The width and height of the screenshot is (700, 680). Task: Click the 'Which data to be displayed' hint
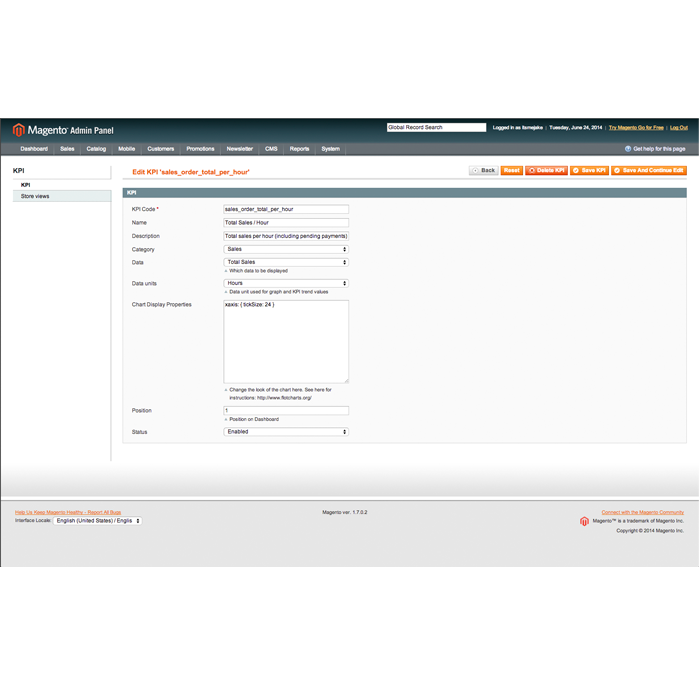258,271
